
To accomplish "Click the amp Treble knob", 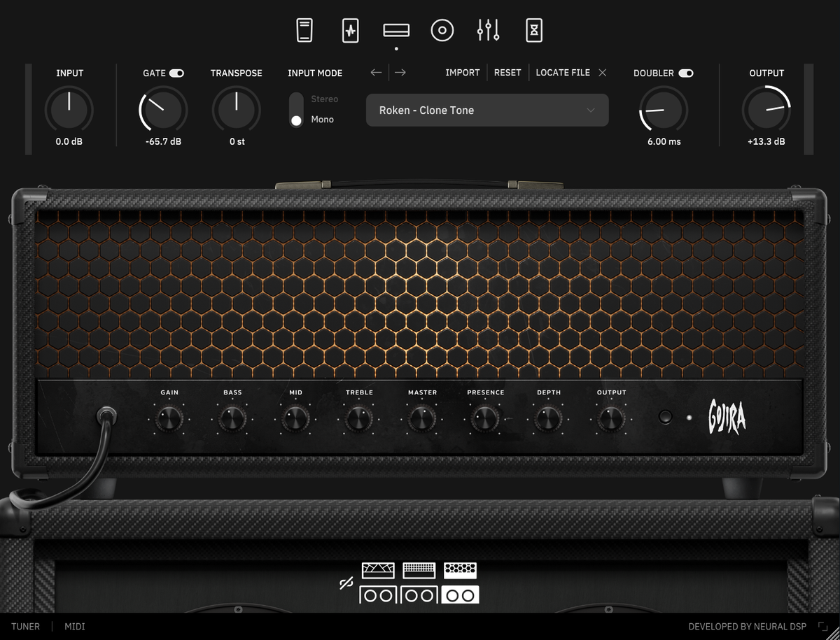I will [359, 419].
